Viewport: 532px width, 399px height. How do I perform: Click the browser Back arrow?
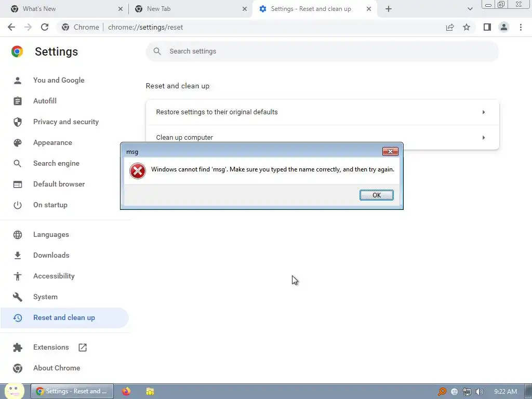click(11, 27)
